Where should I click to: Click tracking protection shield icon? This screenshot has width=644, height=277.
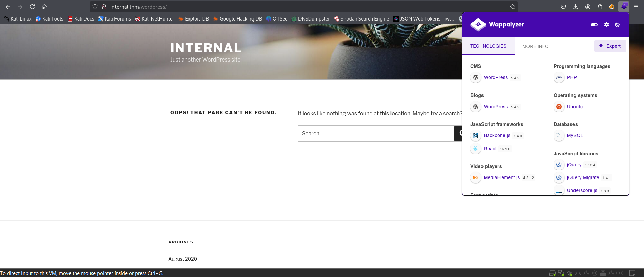pos(95,7)
